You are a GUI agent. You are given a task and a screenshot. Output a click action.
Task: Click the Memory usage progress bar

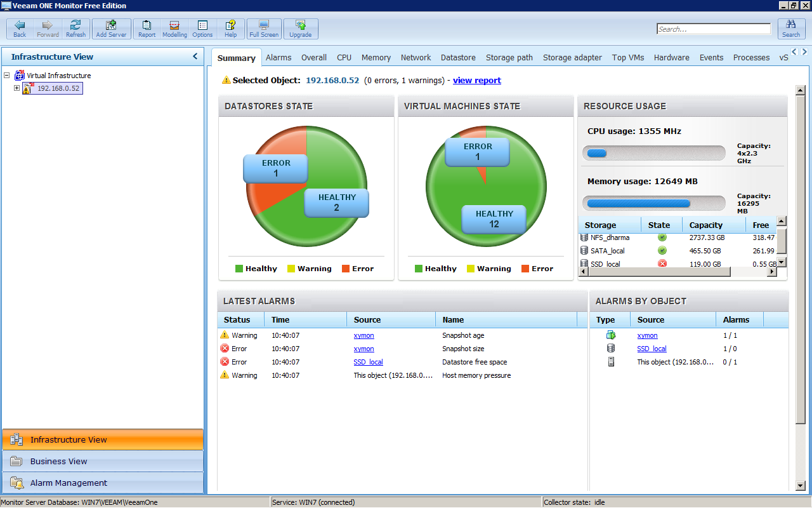coord(654,203)
